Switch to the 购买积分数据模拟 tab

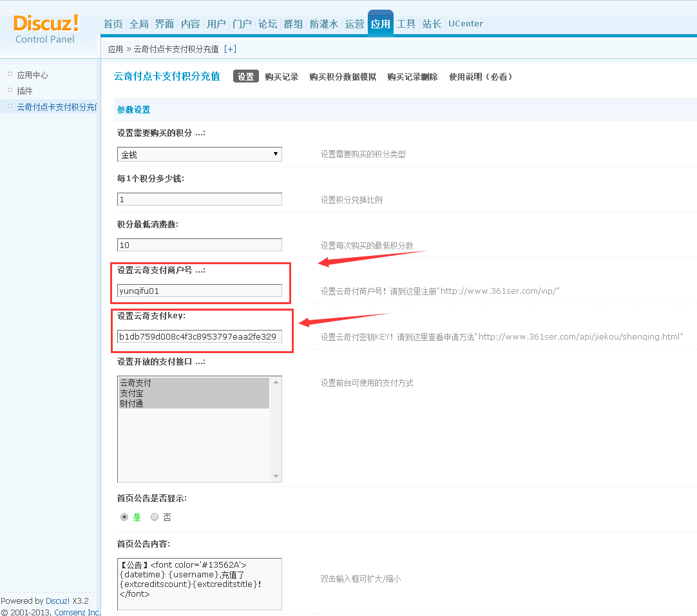tap(343, 77)
